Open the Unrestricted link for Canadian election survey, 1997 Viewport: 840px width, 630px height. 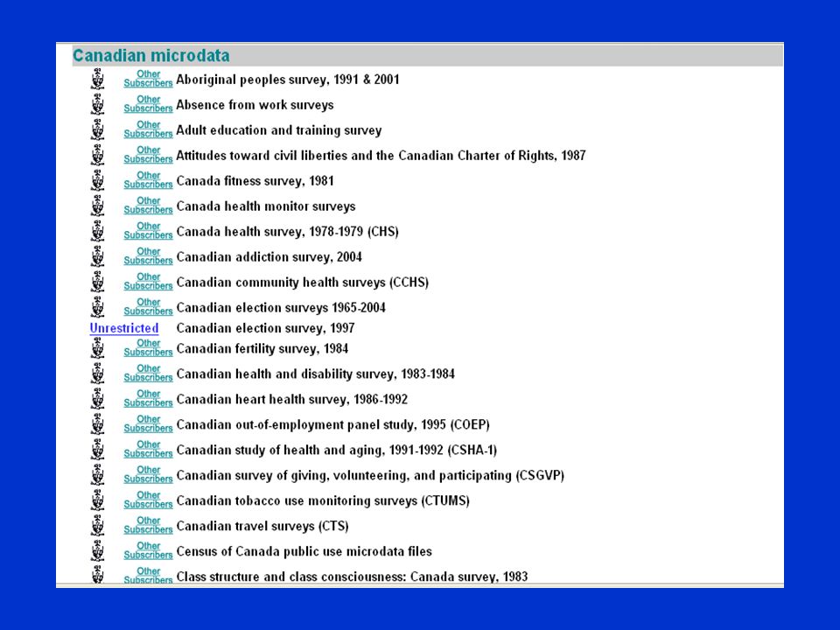tap(124, 328)
